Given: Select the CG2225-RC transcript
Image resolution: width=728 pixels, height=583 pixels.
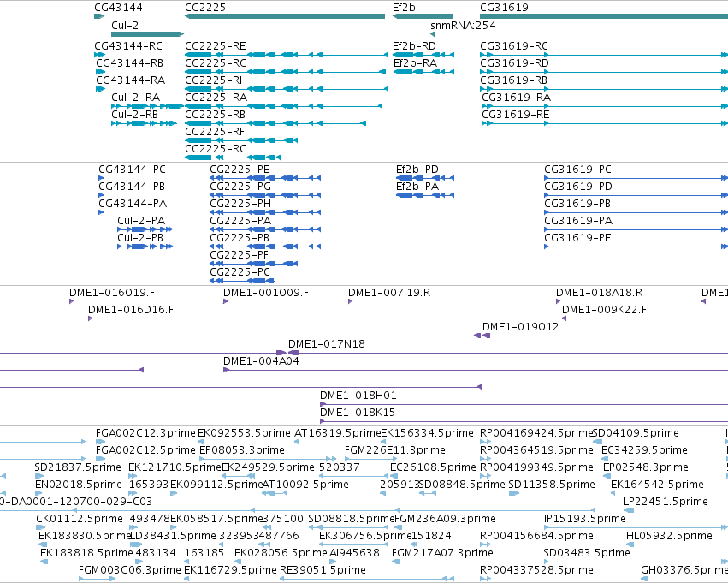Looking at the screenshot, I should pyautogui.click(x=233, y=158).
